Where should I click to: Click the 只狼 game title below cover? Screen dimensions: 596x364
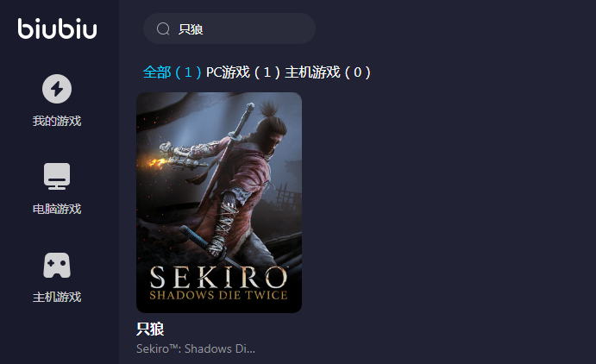click(150, 329)
